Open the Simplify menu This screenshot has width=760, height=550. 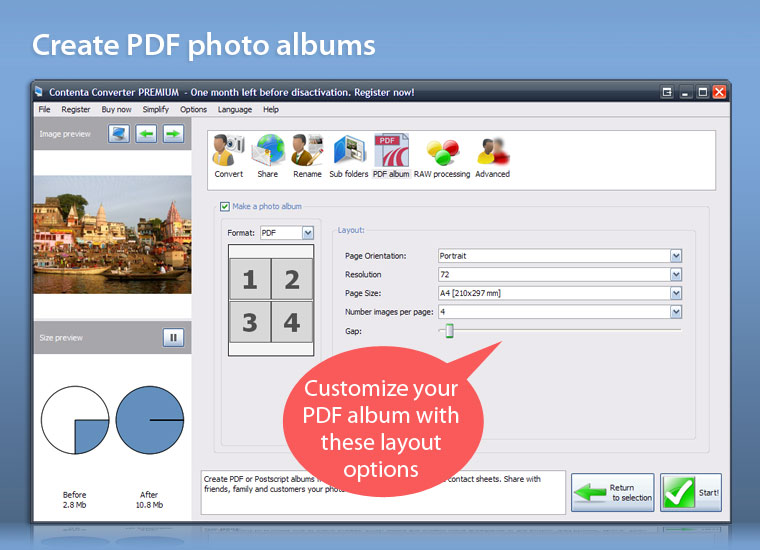156,110
